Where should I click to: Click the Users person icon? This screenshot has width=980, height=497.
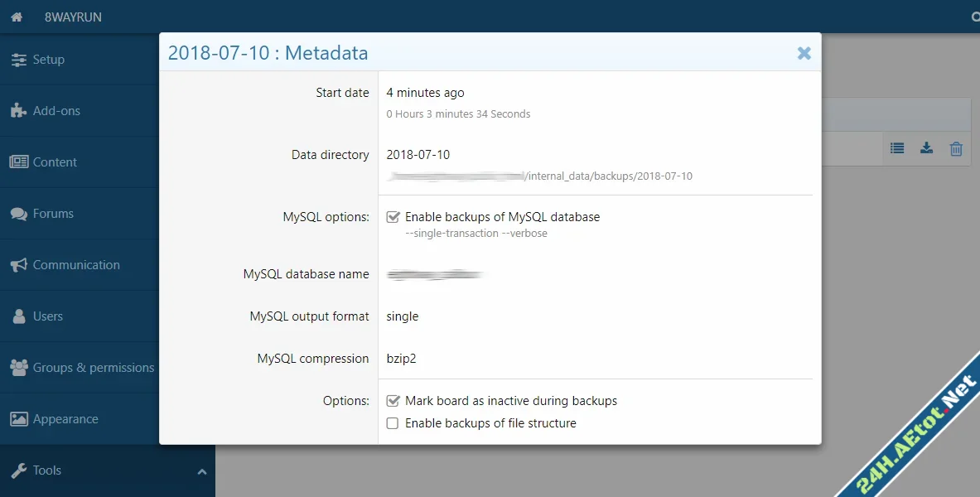point(18,316)
